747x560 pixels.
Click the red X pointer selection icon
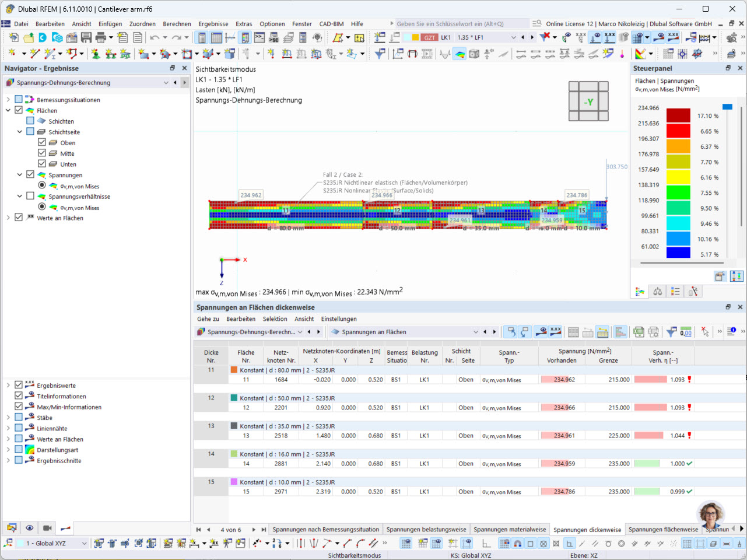pyautogui.click(x=705, y=332)
